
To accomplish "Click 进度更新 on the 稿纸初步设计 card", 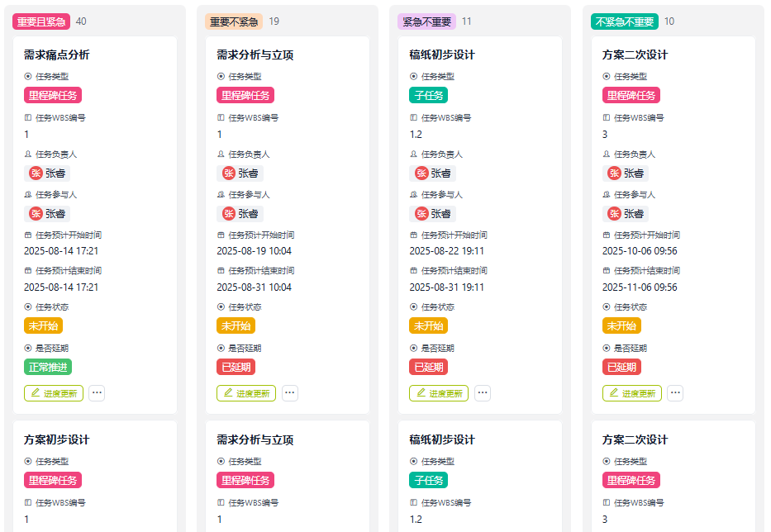I will 439,393.
